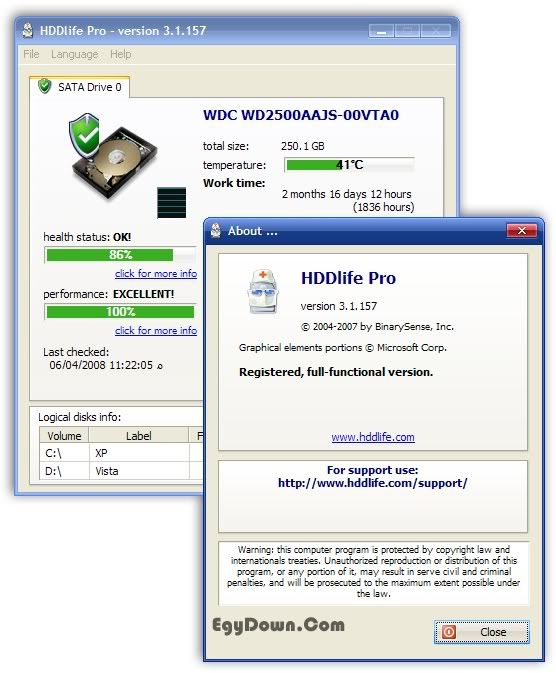Image resolution: width=556 pixels, height=673 pixels.
Task: Click the HDDlife Pro doctor mascot icon
Action: coord(263,291)
